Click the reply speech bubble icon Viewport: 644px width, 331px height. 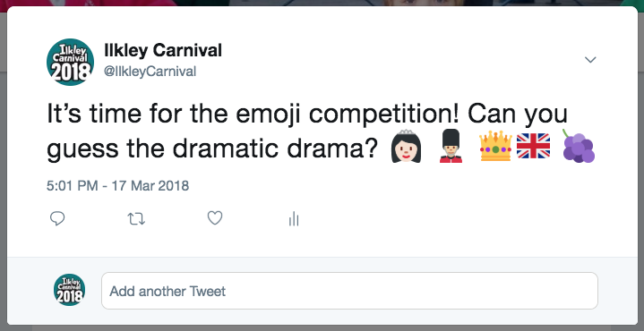(x=57, y=218)
